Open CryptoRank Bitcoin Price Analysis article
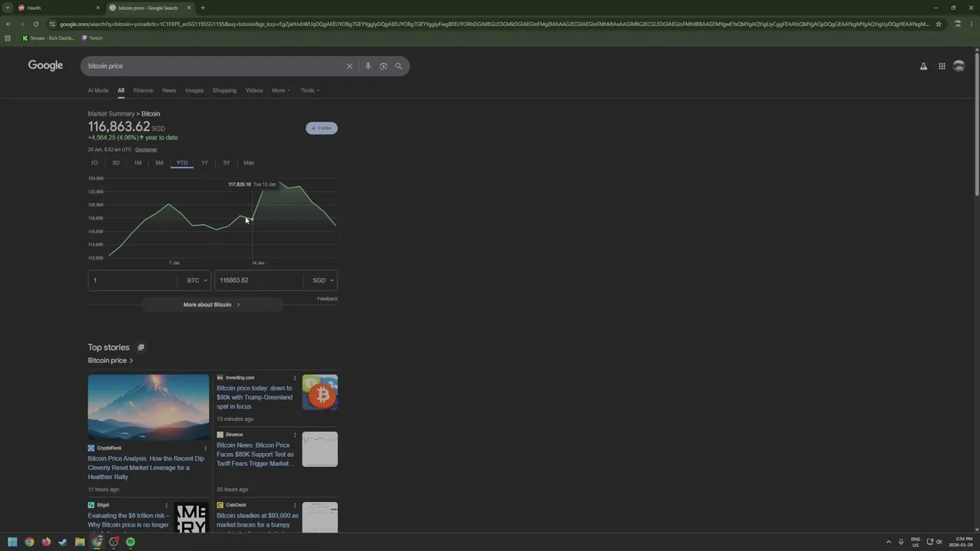Image resolution: width=980 pixels, height=551 pixels. coord(146,468)
